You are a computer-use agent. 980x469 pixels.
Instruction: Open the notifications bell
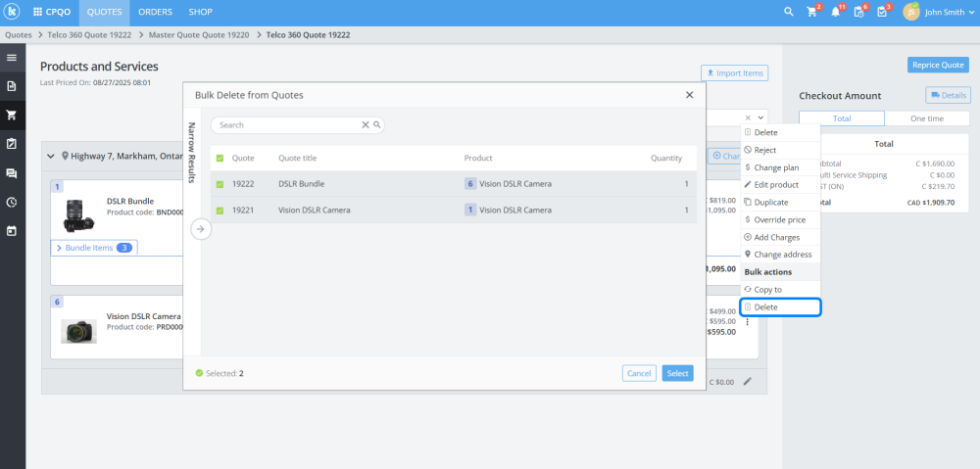pos(835,12)
